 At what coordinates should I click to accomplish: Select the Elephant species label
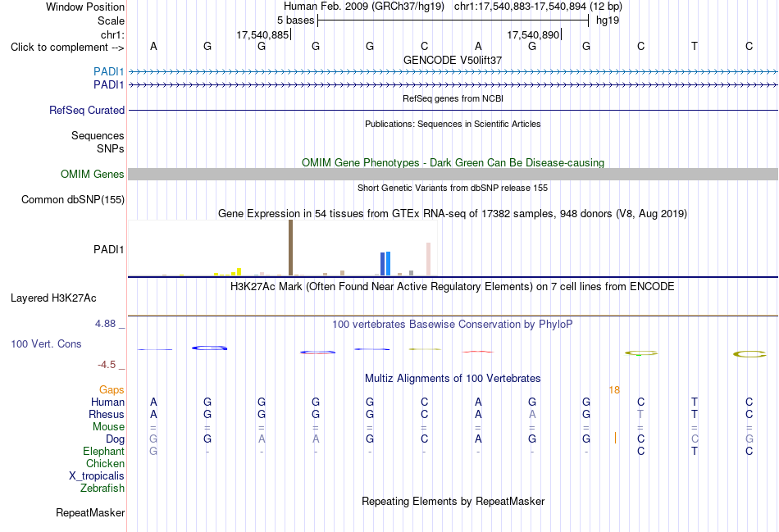tap(103, 451)
